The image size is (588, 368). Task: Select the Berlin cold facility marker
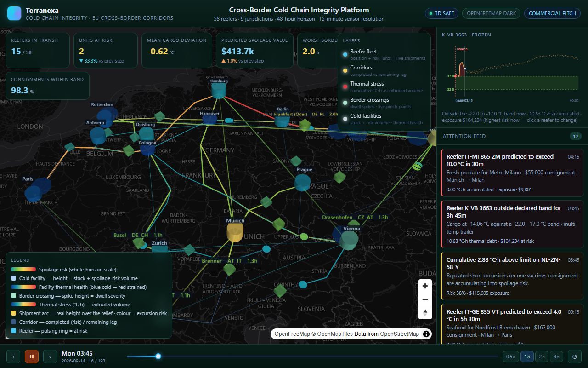pyautogui.click(x=283, y=121)
